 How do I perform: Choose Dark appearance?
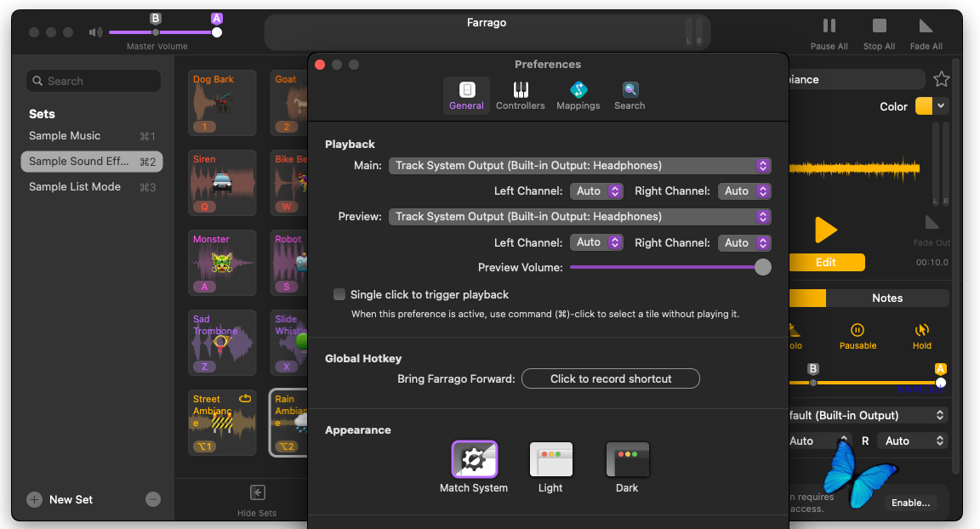tap(628, 459)
